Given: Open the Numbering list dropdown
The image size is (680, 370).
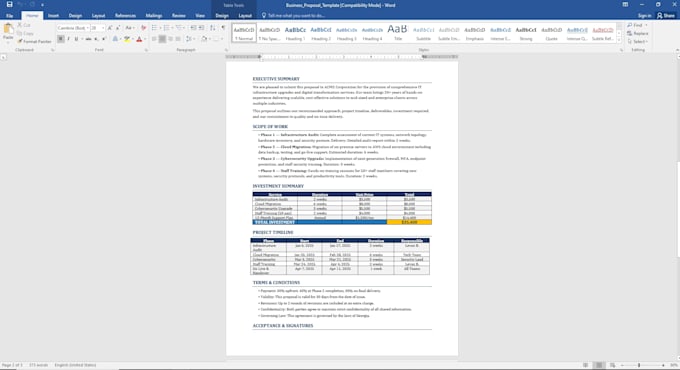Looking at the screenshot, I should [172, 28].
